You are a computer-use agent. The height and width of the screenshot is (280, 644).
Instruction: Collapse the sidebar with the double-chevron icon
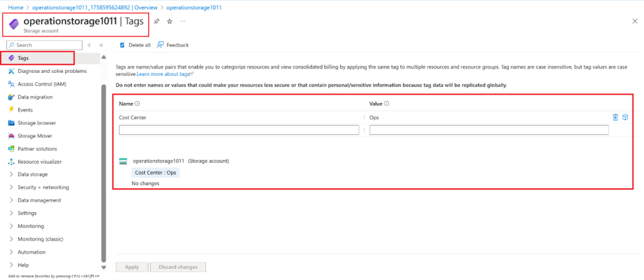click(x=101, y=45)
